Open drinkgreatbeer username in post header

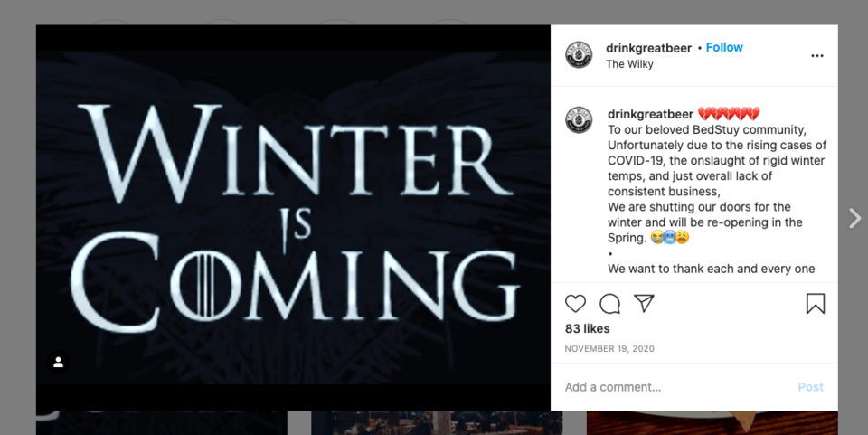click(649, 48)
